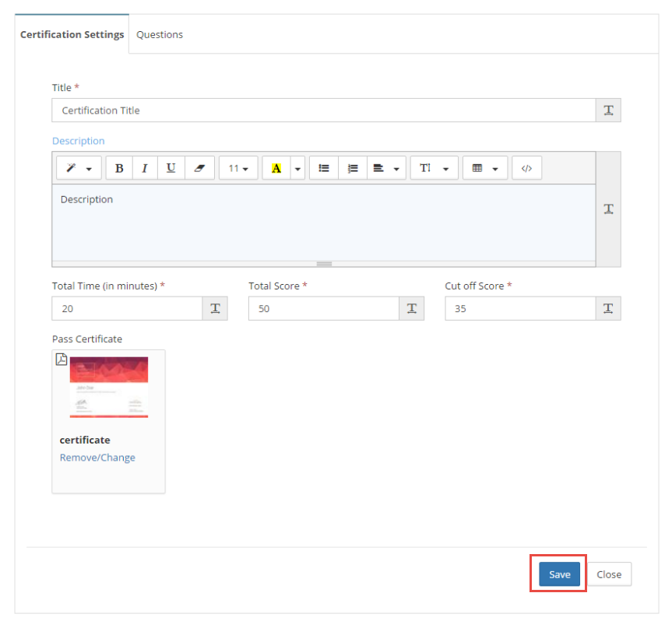The image size is (672, 621).
Task: Apply the yellow highlight text color
Action: coord(276,168)
